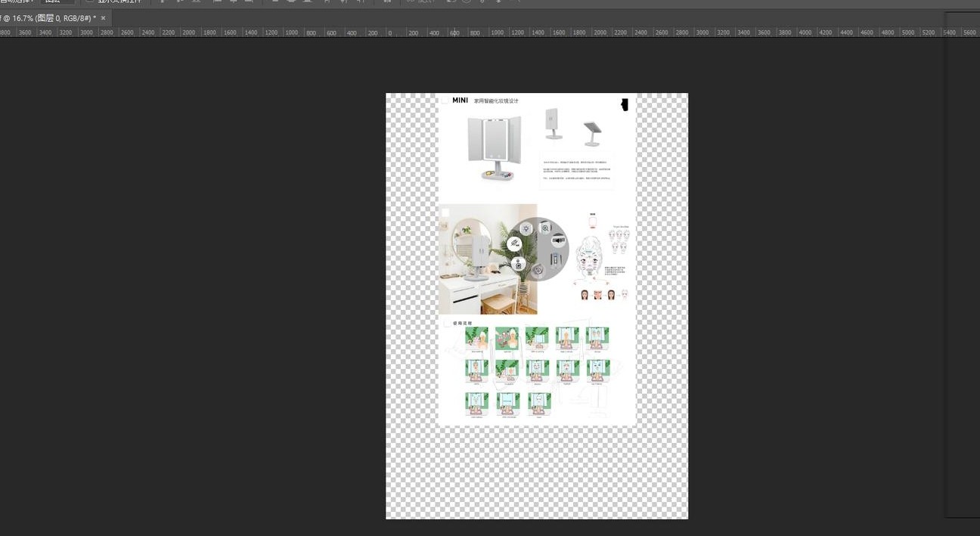This screenshot has width=980, height=536.
Task: Click the row of four face portraits
Action: 603,294
